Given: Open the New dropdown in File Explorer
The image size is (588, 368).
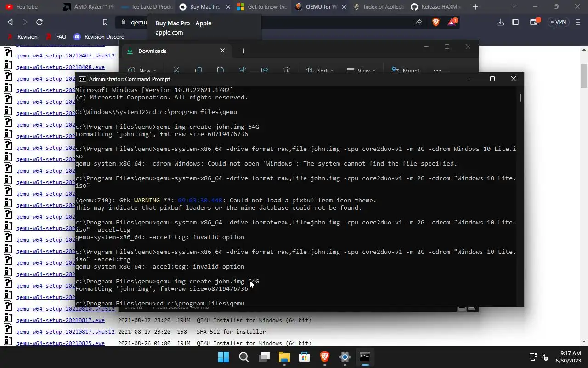Looking at the screenshot, I should [142, 70].
